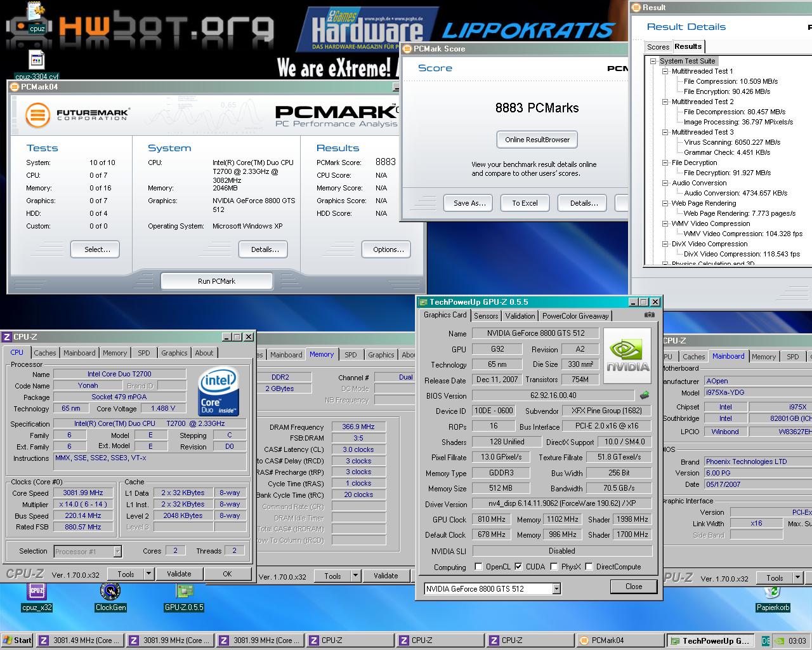Switch to Scores tab in Result window
Viewport: 812px width, 650px height.
pyautogui.click(x=658, y=47)
